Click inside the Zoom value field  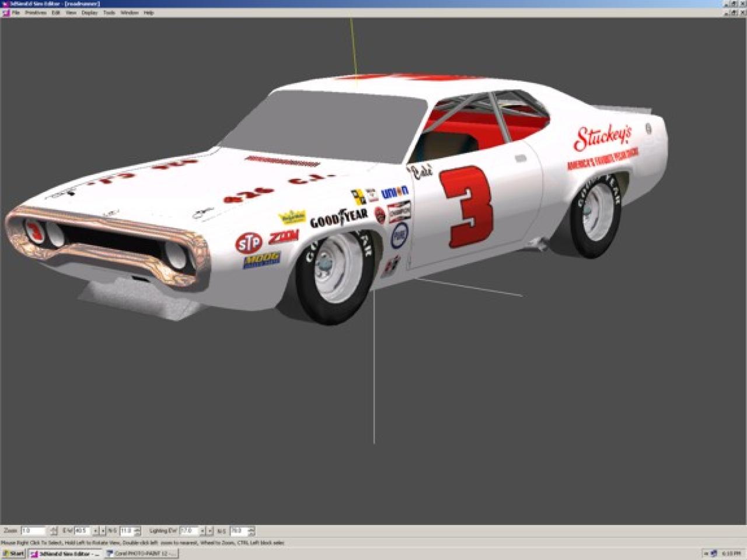(32, 531)
